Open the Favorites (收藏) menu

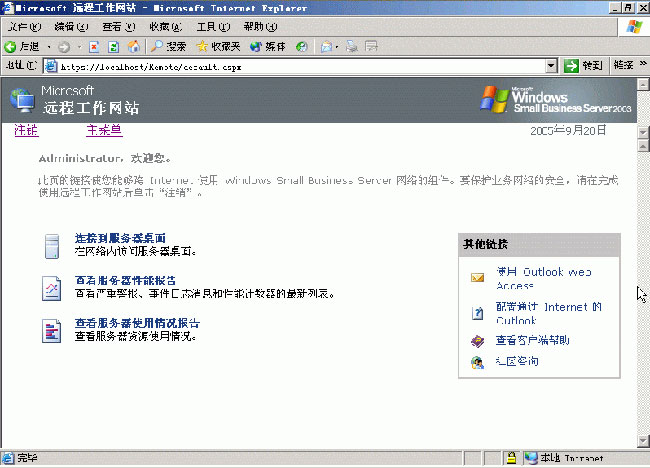[x=166, y=27]
